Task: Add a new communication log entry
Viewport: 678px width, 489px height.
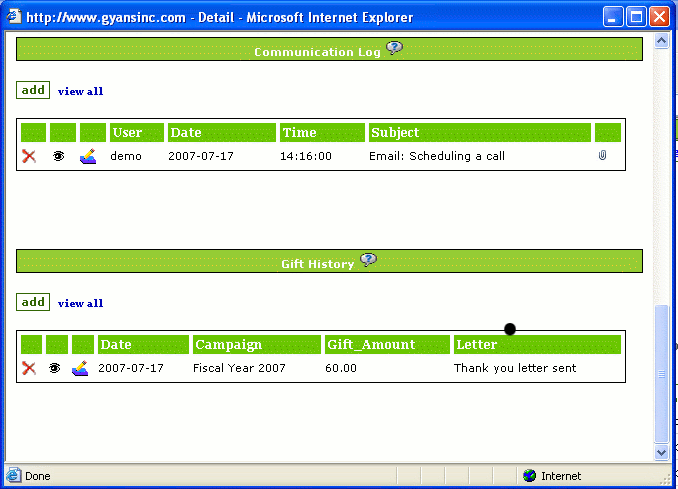Action: pyautogui.click(x=33, y=90)
